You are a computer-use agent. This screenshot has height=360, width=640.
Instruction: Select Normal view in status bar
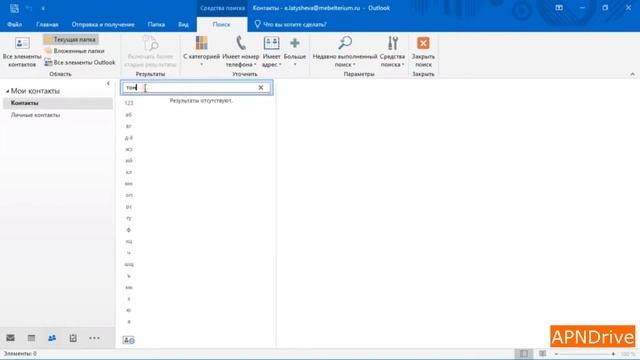coord(524,354)
